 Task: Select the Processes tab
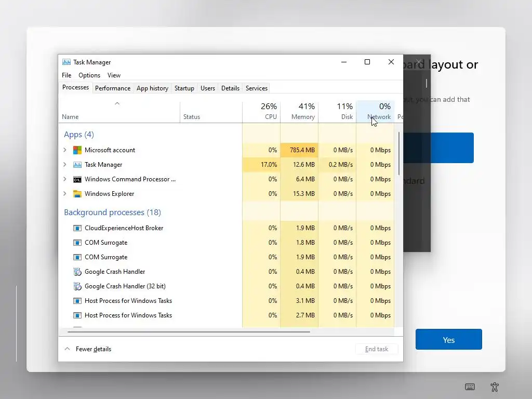[x=75, y=87]
